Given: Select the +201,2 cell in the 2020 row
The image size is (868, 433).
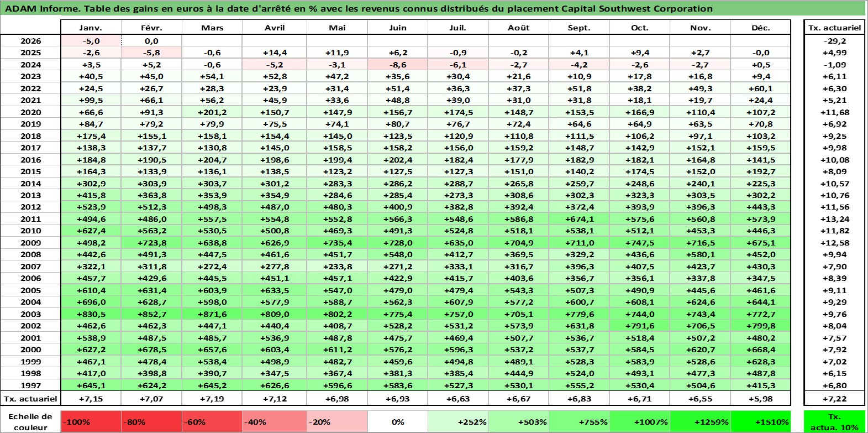Looking at the screenshot, I should click(x=212, y=112).
